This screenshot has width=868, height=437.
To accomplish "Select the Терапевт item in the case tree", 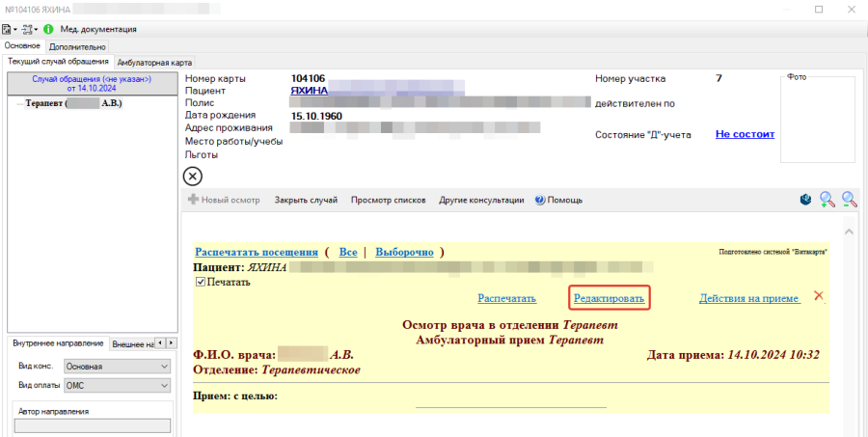I will pyautogui.click(x=73, y=102).
